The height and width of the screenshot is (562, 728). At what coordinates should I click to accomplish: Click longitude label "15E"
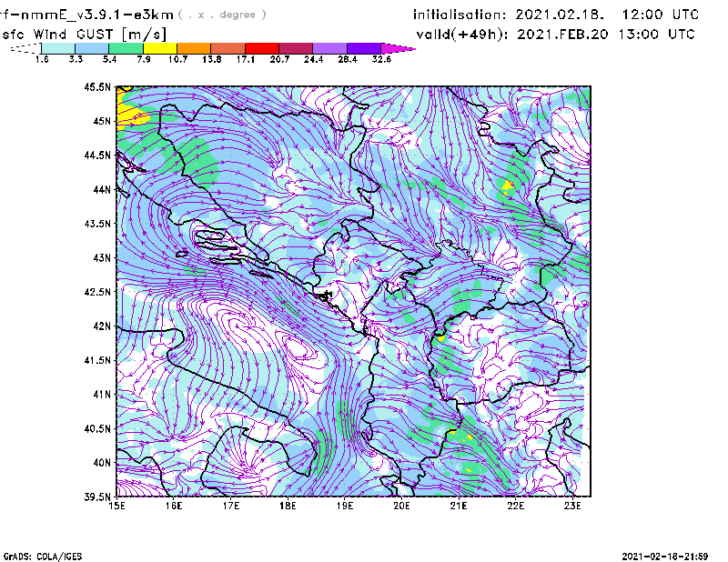116,506
